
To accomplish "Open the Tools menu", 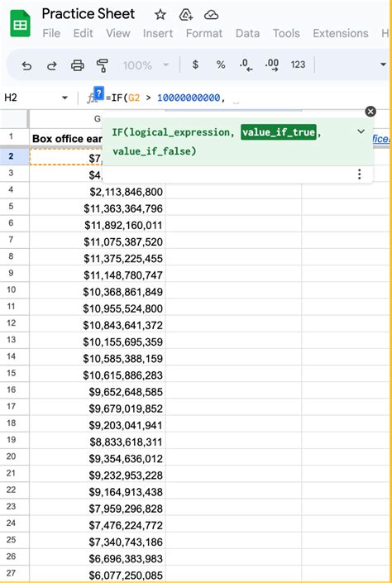I will click(286, 33).
